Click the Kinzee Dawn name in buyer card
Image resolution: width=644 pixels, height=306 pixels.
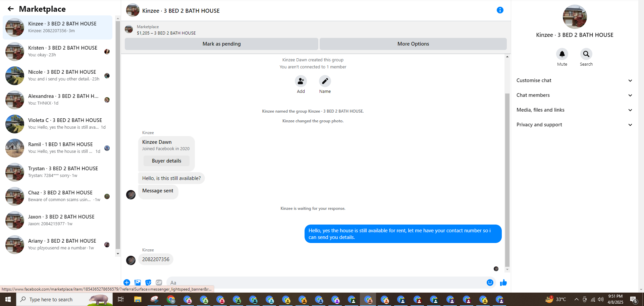tap(157, 142)
